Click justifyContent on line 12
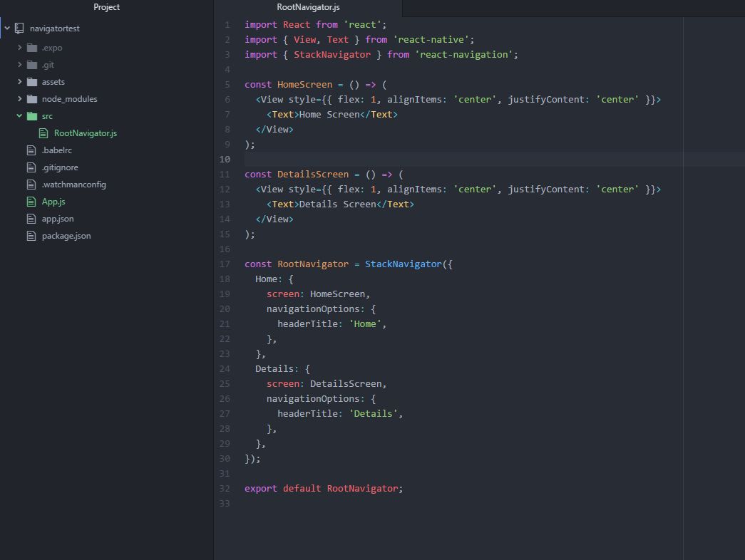 [545, 189]
